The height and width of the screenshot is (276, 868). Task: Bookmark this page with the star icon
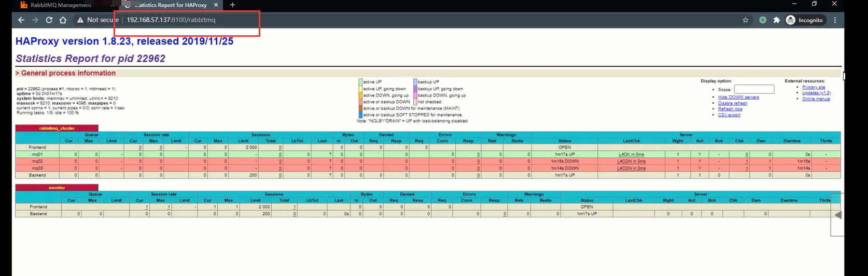point(745,20)
